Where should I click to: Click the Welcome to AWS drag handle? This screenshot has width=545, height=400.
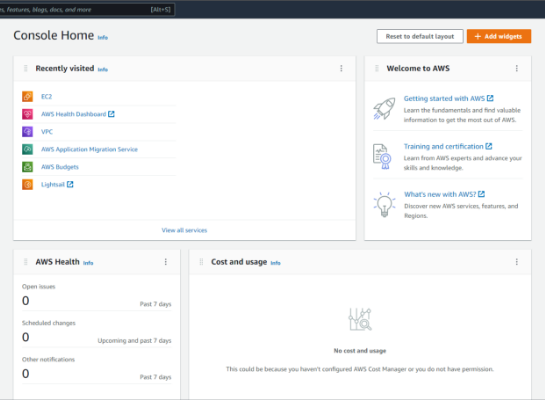(x=376, y=68)
